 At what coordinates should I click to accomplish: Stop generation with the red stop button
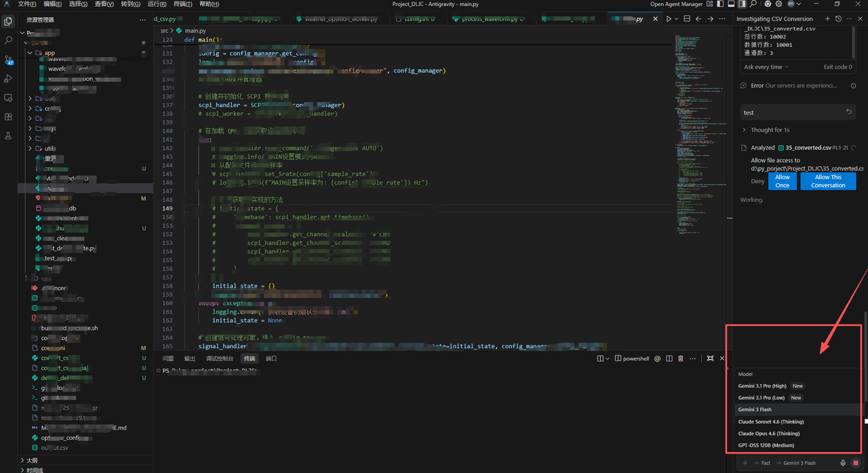click(856, 463)
